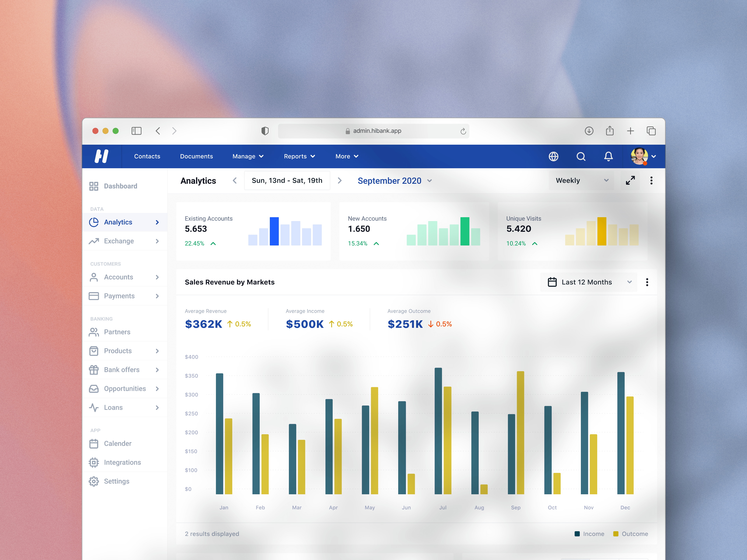Click the Jul Income bar
The width and height of the screenshot is (747, 560).
[438, 431]
